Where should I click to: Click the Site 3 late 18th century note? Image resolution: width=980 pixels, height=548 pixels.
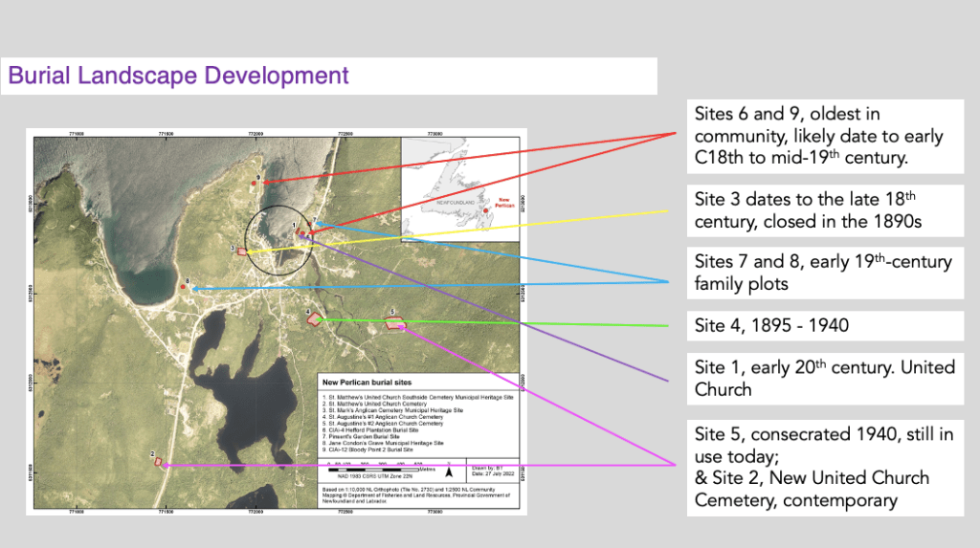coord(823,210)
